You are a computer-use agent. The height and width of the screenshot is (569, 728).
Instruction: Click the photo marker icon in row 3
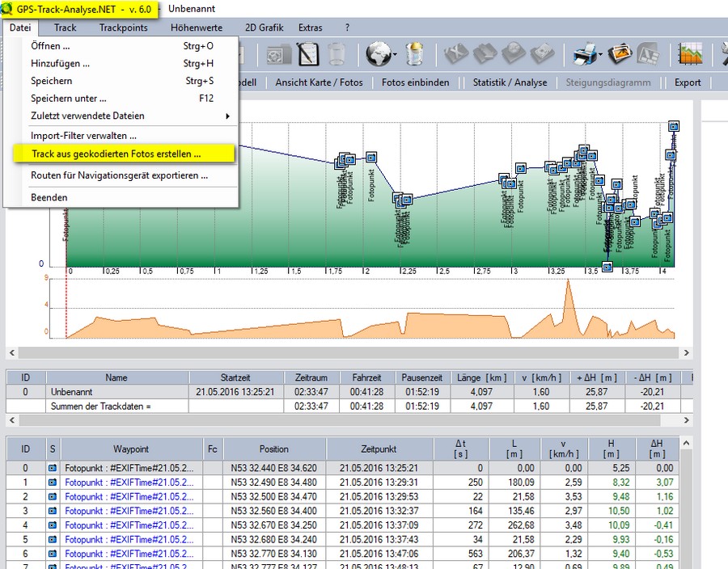(x=53, y=512)
